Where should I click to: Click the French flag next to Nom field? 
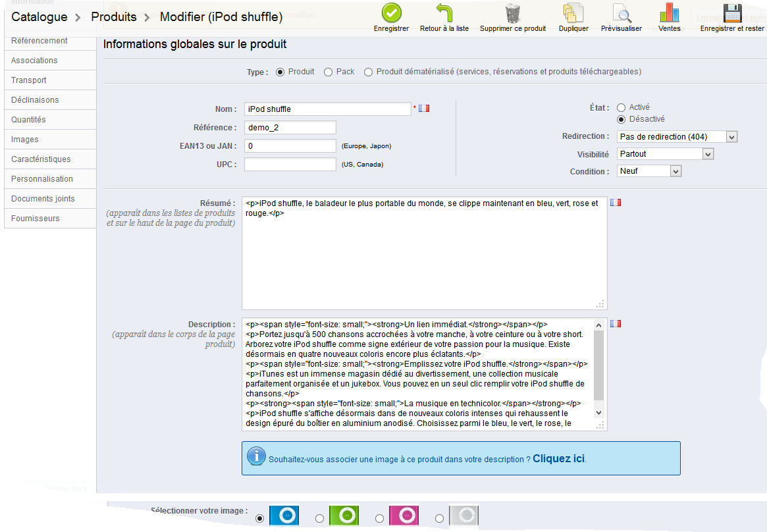[424, 109]
